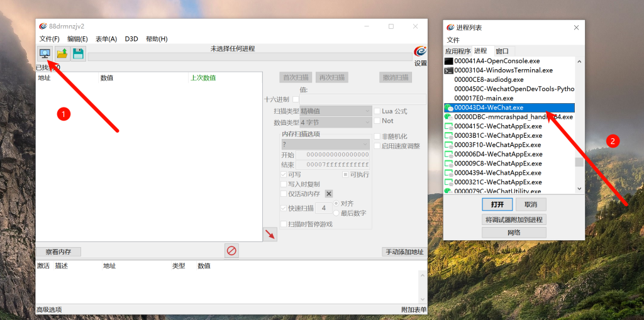The height and width of the screenshot is (320, 644).
Task: Select 0000450C-WechatOpenDevTools process
Action: (509, 89)
